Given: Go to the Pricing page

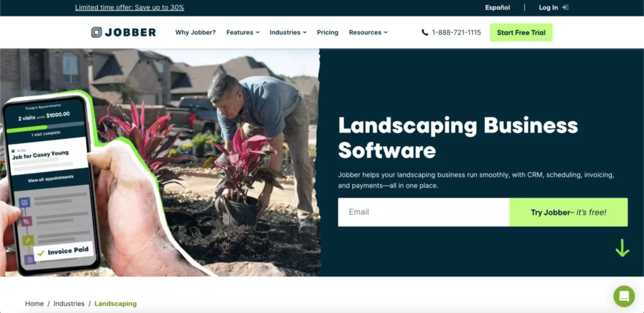Looking at the screenshot, I should (327, 33).
